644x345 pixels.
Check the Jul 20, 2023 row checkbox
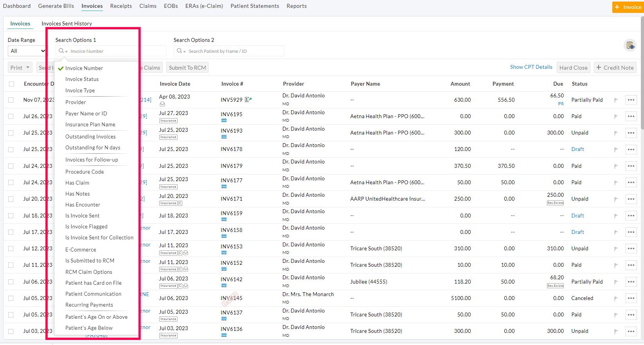11,199
